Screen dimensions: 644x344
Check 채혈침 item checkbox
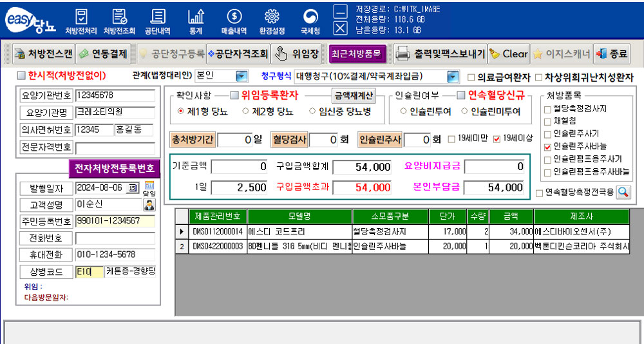click(x=547, y=122)
